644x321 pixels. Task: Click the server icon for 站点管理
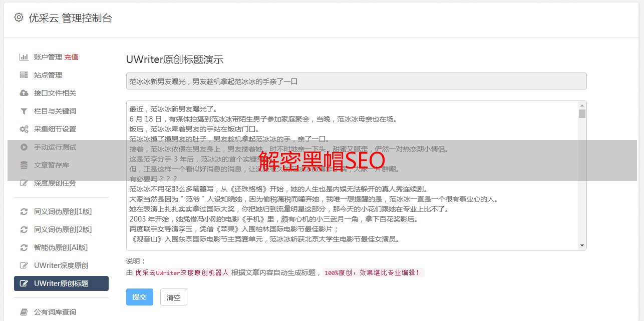point(24,75)
